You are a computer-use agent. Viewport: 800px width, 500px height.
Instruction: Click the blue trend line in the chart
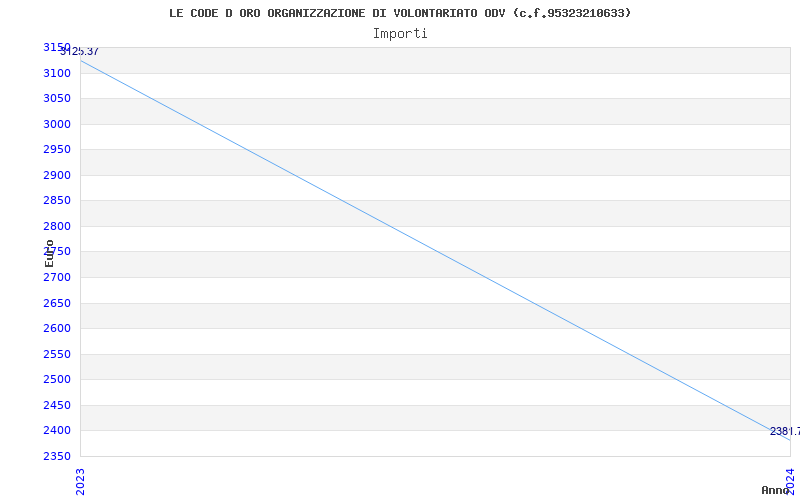point(435,250)
